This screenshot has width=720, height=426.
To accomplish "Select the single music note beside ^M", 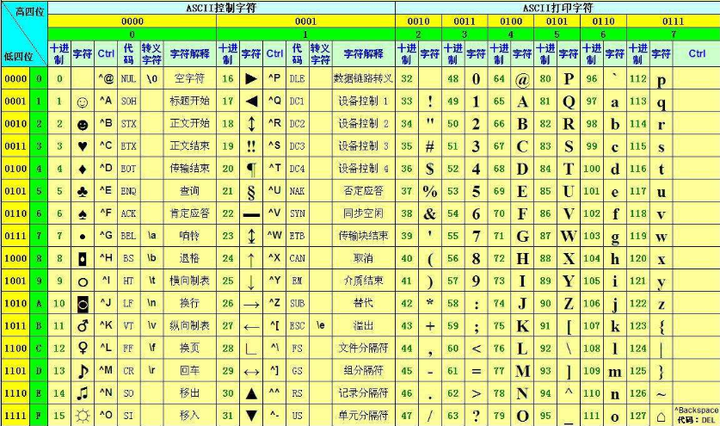I will click(83, 371).
